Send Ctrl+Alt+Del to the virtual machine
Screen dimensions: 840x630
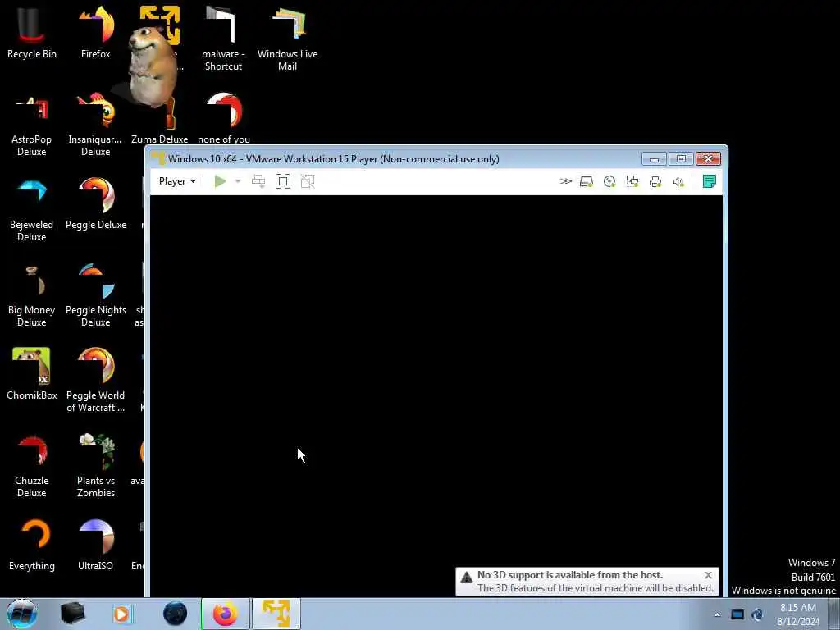click(258, 181)
